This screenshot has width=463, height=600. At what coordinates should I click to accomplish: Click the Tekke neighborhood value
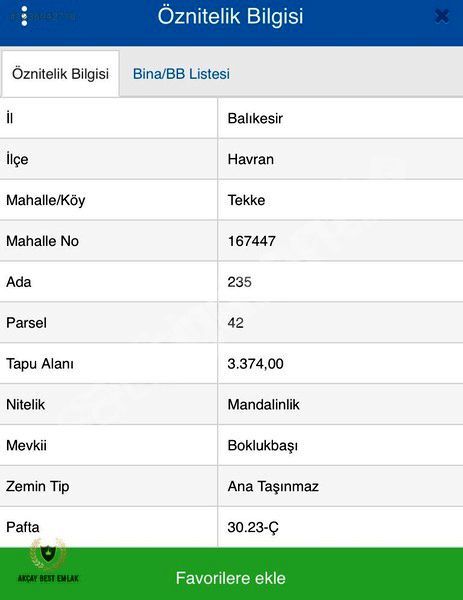point(246,200)
